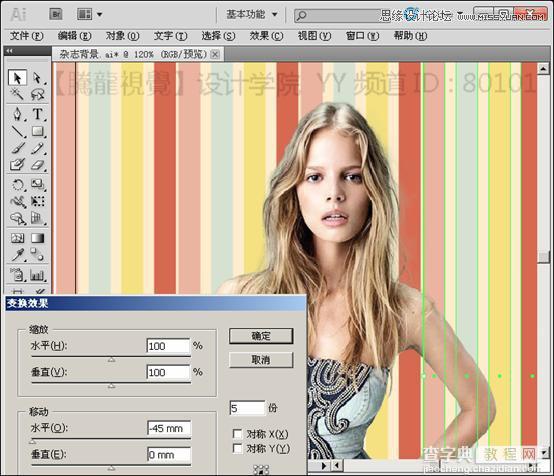
Task: Select the Lasso tool
Action: pos(37,94)
